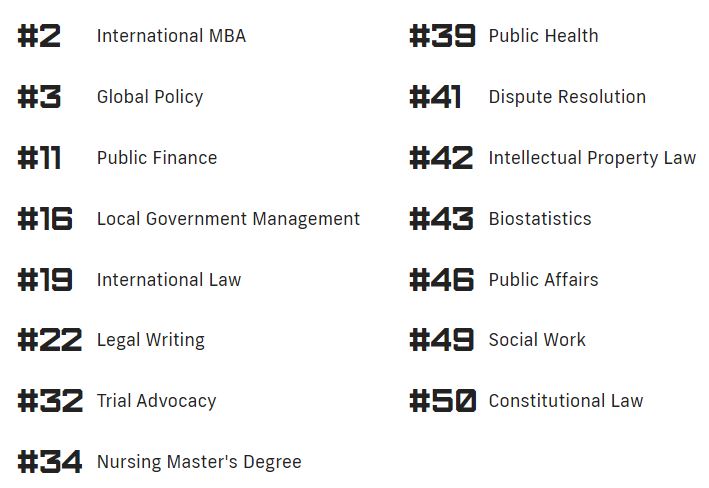Open the Global Policy ranking entry

[x=150, y=97]
